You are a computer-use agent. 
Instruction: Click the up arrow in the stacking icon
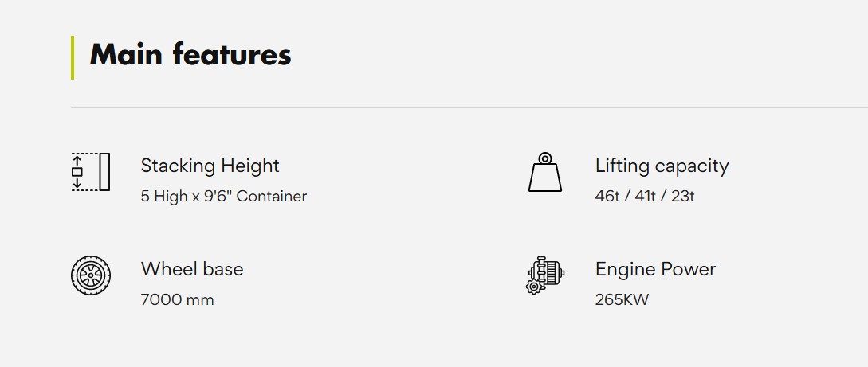point(77,160)
